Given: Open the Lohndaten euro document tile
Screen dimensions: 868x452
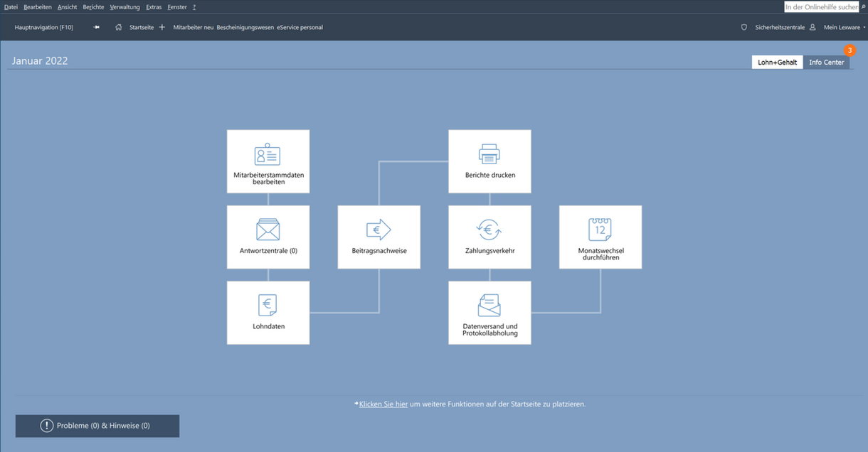Looking at the screenshot, I should click(x=268, y=313).
